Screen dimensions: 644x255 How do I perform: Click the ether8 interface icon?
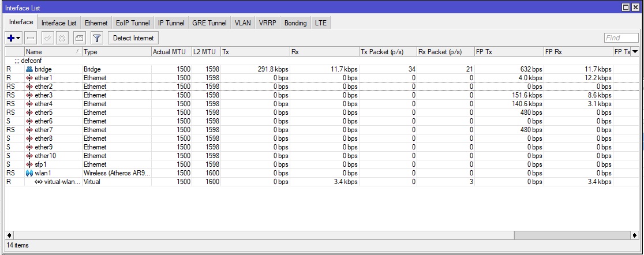coord(29,138)
